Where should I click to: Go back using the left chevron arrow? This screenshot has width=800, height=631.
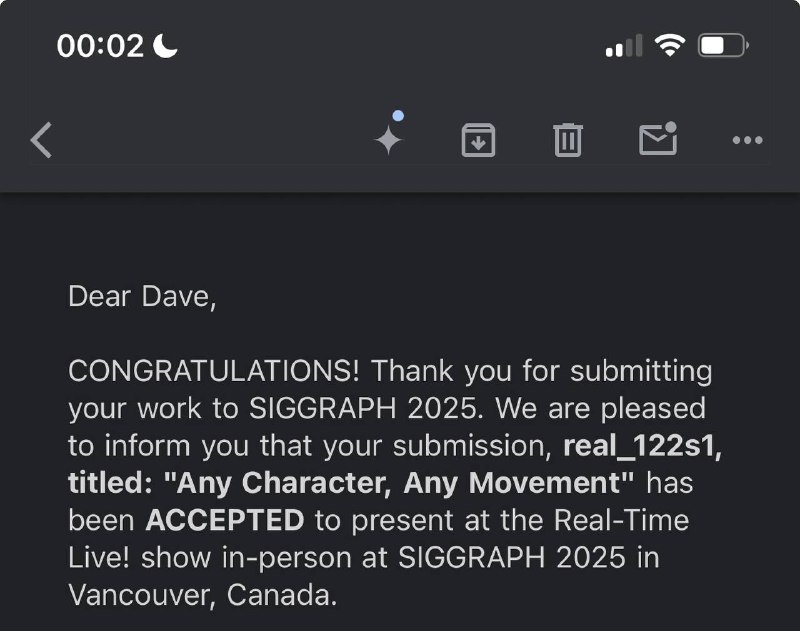coord(41,140)
